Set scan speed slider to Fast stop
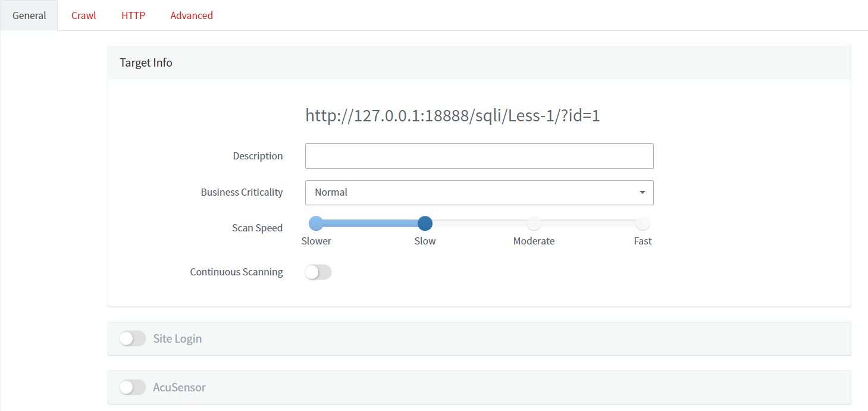 click(x=643, y=224)
